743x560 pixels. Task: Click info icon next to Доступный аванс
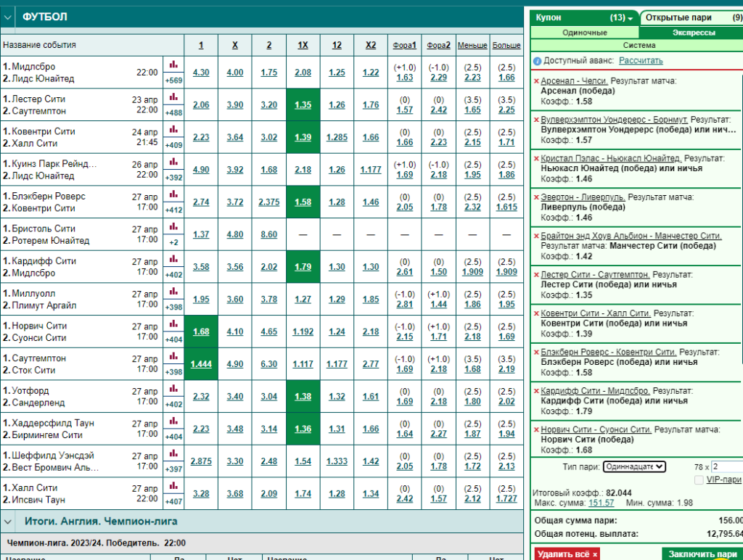pos(537,61)
